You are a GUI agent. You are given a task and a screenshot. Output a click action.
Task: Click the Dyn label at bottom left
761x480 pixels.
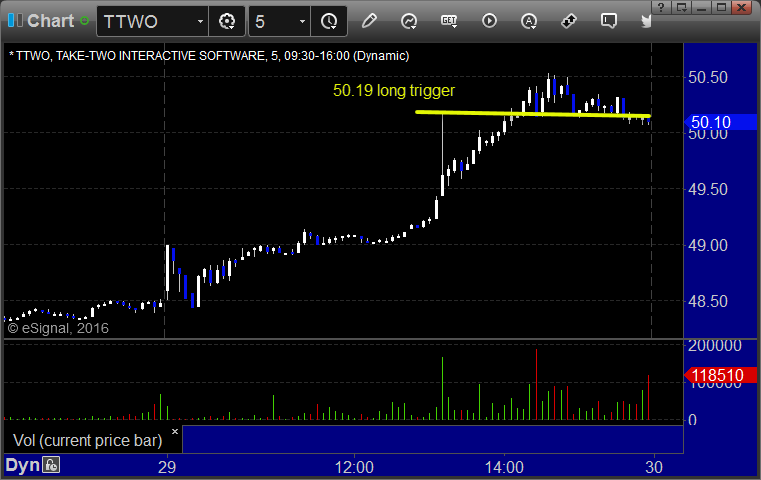click(22, 465)
